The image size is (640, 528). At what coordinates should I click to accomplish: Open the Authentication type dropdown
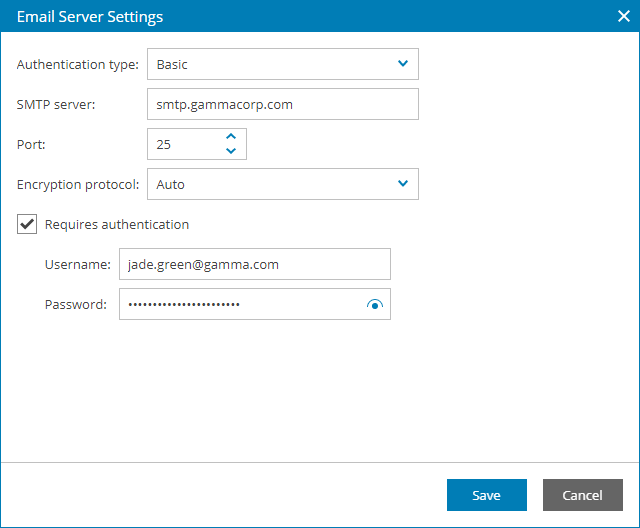click(x=282, y=64)
